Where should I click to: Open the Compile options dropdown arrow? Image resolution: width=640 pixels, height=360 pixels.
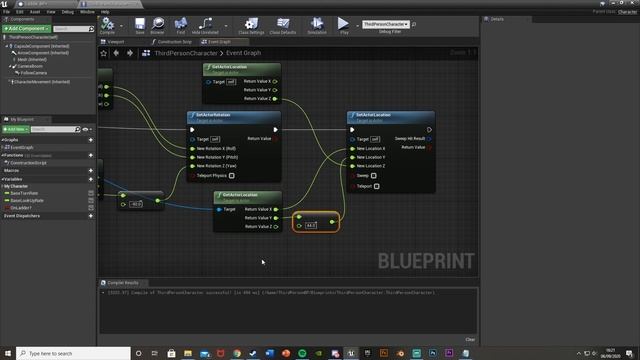[x=121, y=26]
